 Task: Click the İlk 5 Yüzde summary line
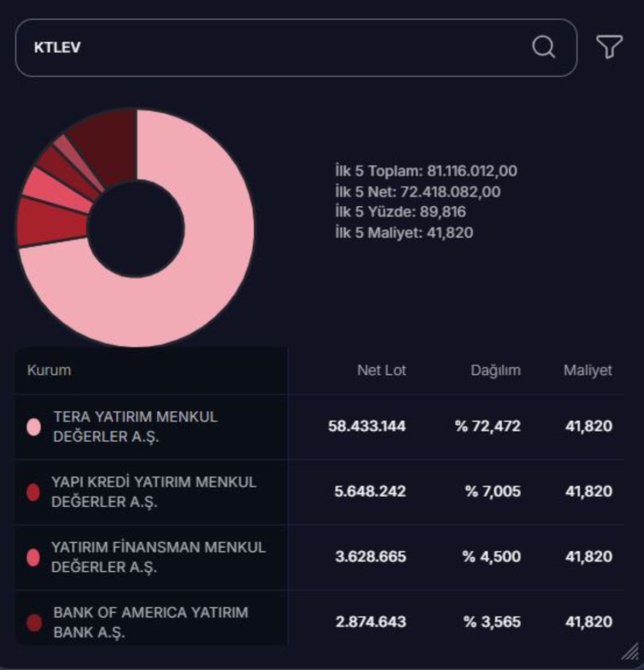400,212
